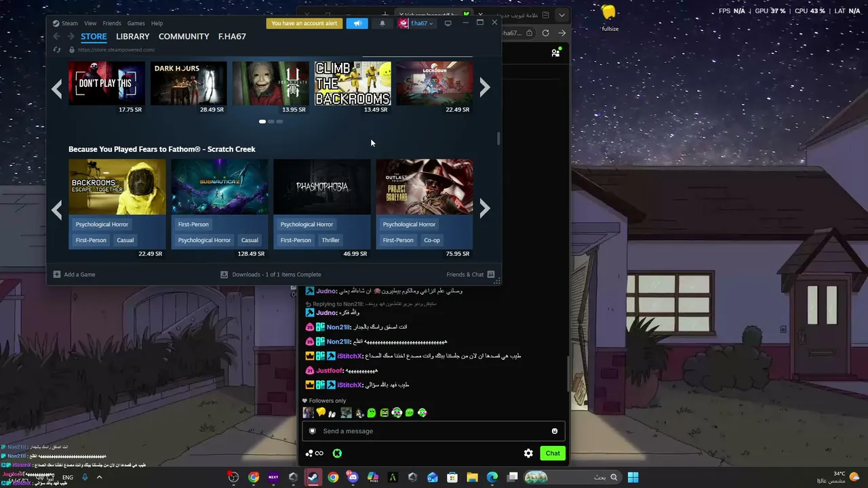Open Outlook from the taskbar
The width and height of the screenshot is (868, 488).
click(433, 477)
